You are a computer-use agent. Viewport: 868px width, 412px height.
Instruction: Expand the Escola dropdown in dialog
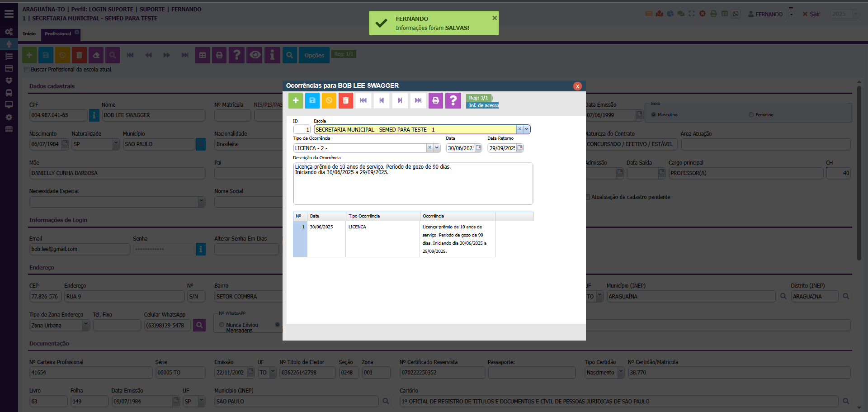[527, 129]
